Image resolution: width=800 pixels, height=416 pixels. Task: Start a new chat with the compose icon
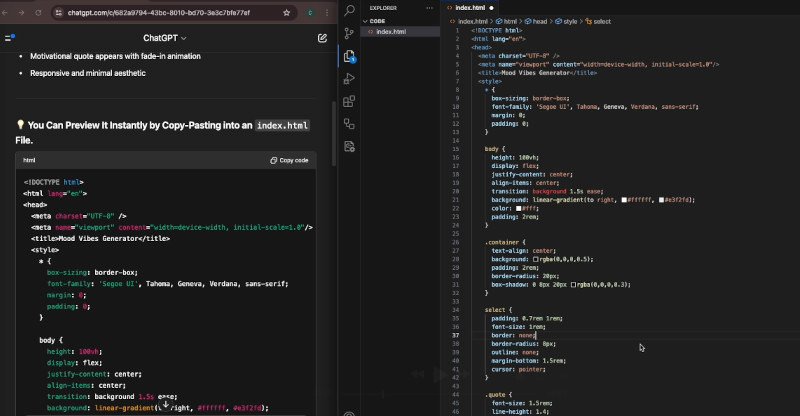(x=322, y=38)
